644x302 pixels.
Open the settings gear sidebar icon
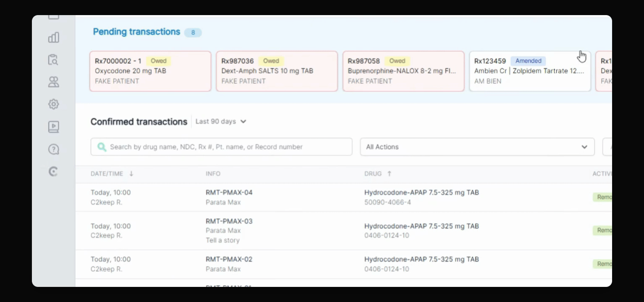53,104
